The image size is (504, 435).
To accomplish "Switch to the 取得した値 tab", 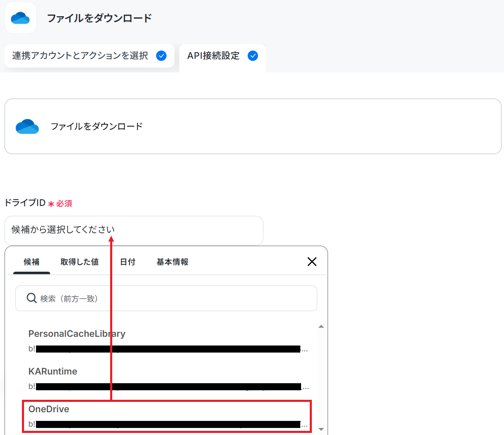I will [80, 262].
